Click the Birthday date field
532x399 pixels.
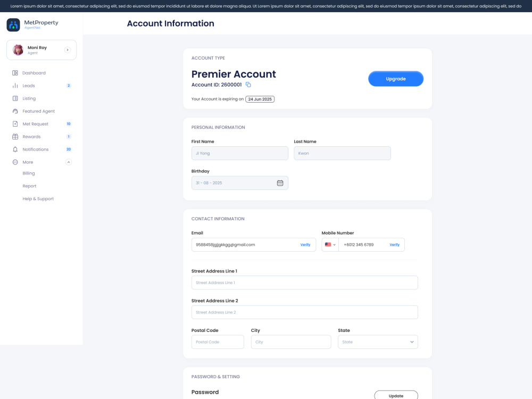point(240,183)
